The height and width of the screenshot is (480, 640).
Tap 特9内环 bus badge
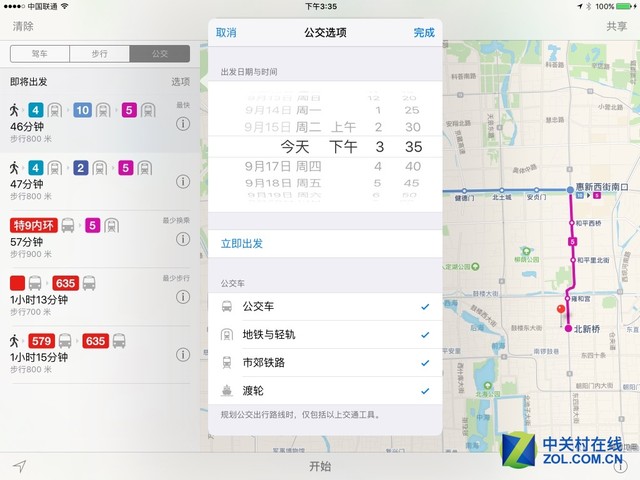tap(33, 225)
